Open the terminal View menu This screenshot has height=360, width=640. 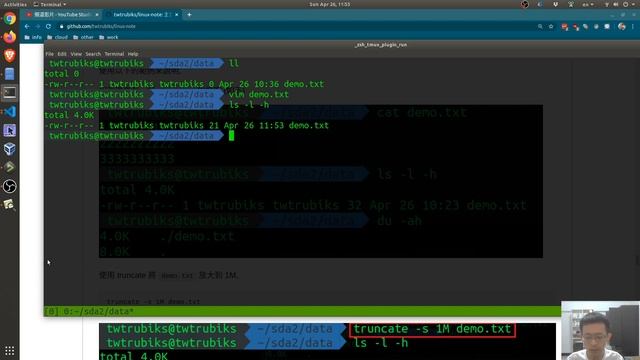click(76, 54)
